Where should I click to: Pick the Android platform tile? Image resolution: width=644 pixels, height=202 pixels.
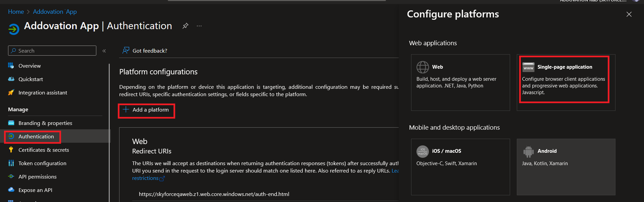coord(566,167)
